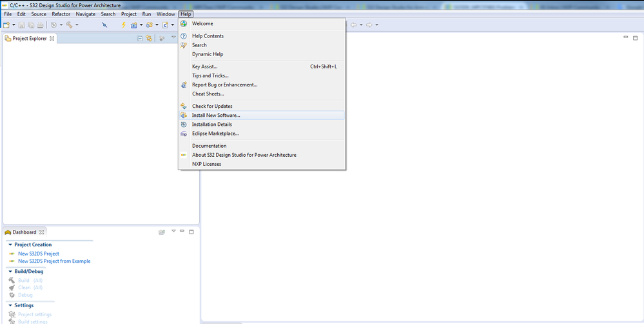
Task: Click Build (All) in Dashboard
Action: coord(30,280)
